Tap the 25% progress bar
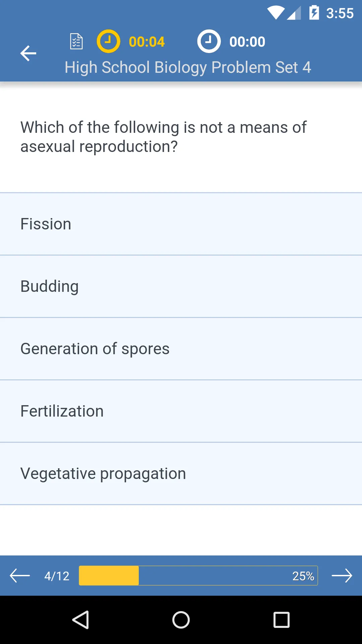362x644 pixels. pos(198,576)
